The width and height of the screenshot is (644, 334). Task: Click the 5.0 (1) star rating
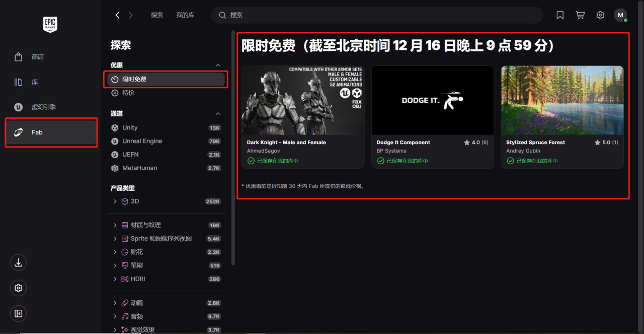pos(606,143)
